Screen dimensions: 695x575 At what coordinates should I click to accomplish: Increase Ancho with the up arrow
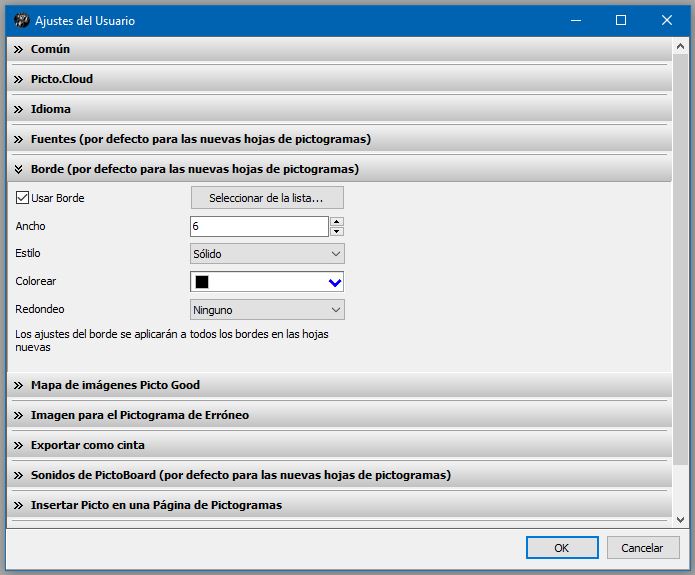tap(337, 222)
